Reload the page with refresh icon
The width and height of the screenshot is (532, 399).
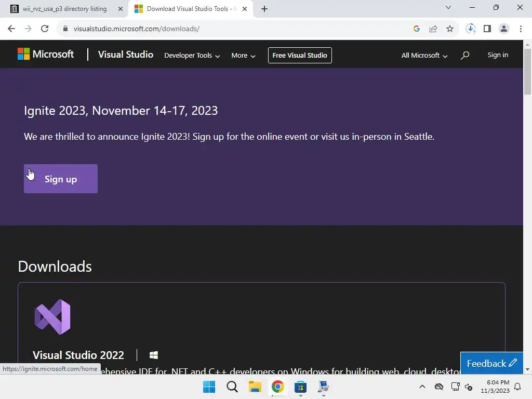click(45, 29)
